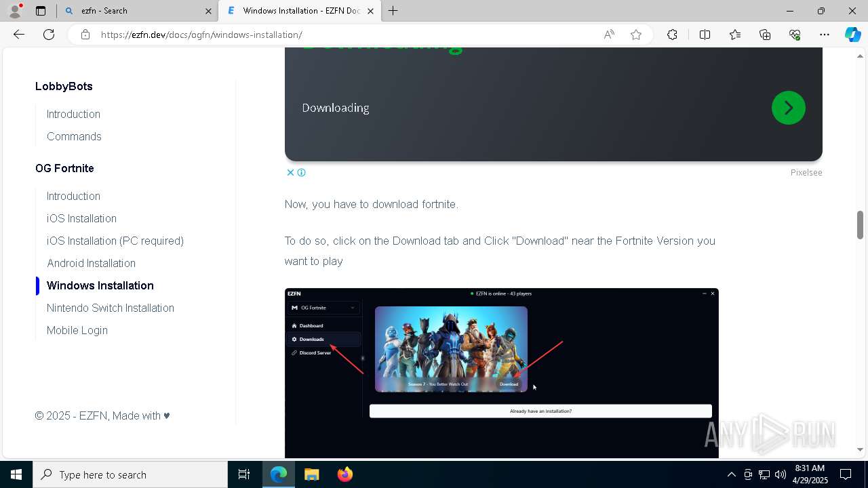Screen dimensions: 868x488
Task: Toggle Split screen icon in toolbar
Action: click(x=705, y=35)
